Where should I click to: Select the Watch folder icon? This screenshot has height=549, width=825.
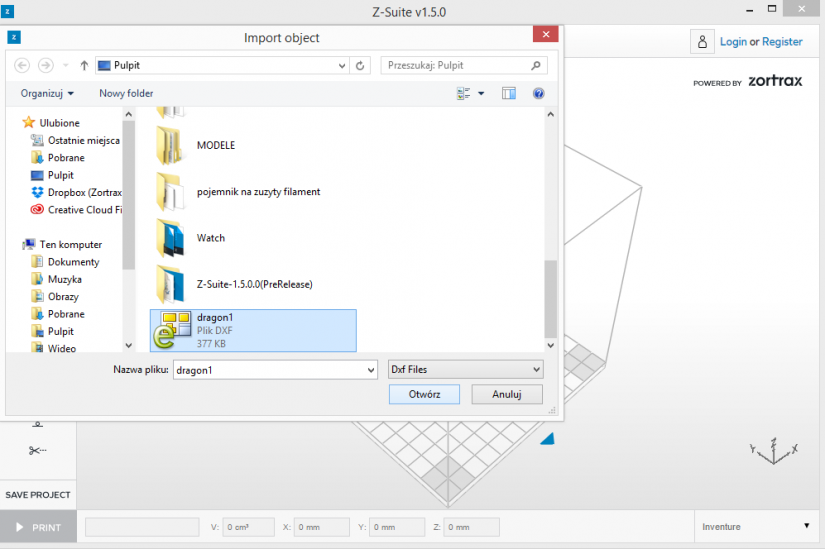[x=170, y=238]
